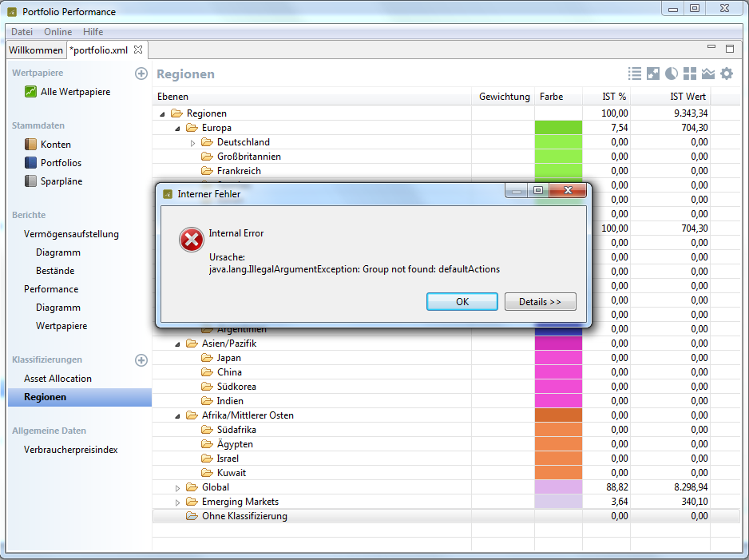The width and height of the screenshot is (749, 560).
Task: Open the Hilfe menu
Action: [x=93, y=31]
